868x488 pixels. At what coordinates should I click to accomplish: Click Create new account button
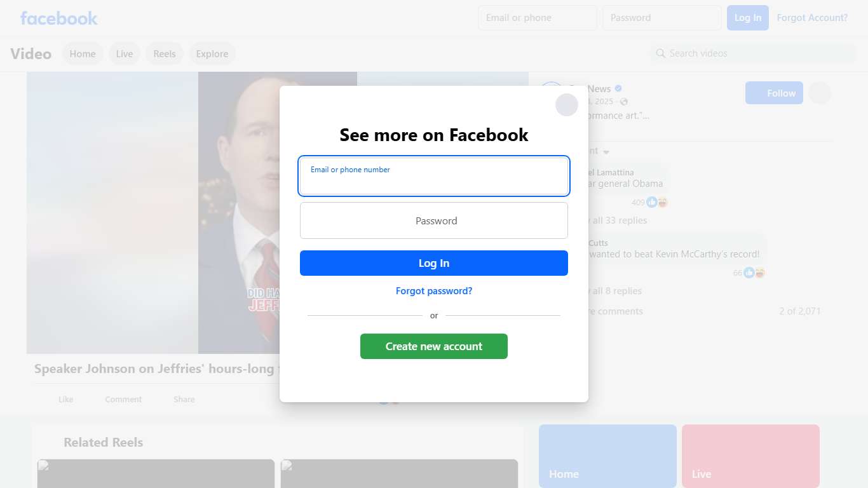coord(434,346)
